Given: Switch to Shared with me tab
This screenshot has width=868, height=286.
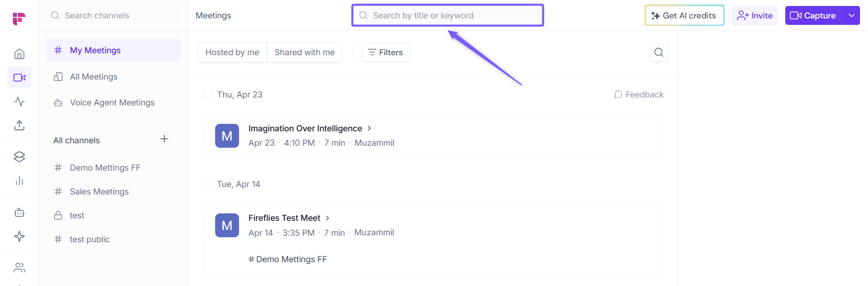Looking at the screenshot, I should 304,52.
